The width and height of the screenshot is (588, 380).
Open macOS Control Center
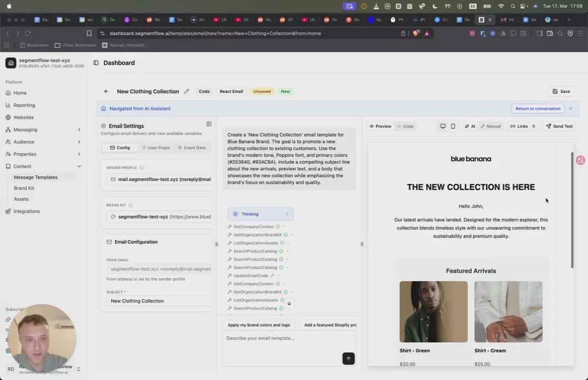524,6
